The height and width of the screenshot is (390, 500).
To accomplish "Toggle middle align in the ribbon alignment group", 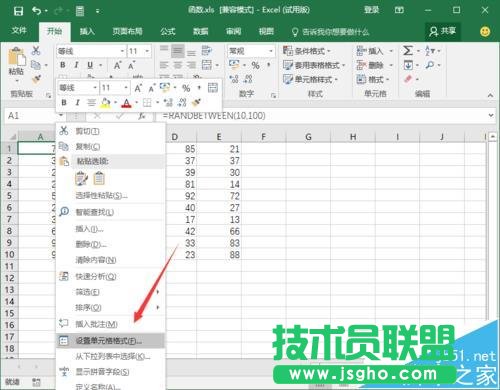I will coord(178,51).
